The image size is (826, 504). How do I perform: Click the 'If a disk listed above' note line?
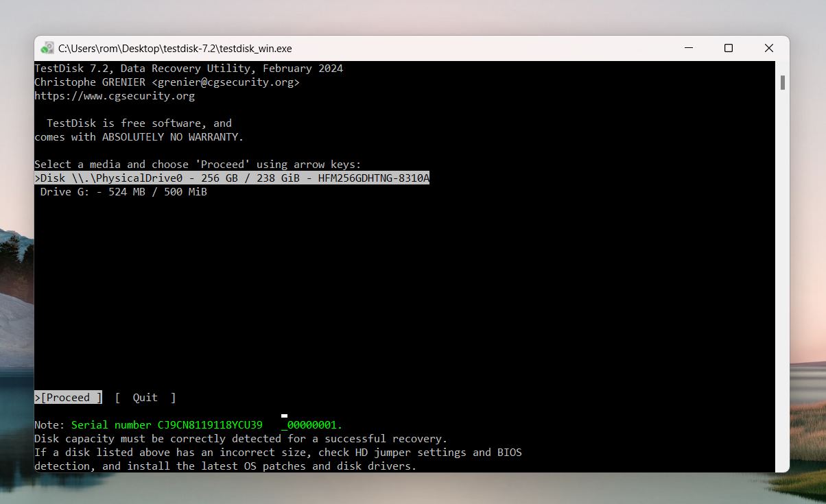click(278, 453)
